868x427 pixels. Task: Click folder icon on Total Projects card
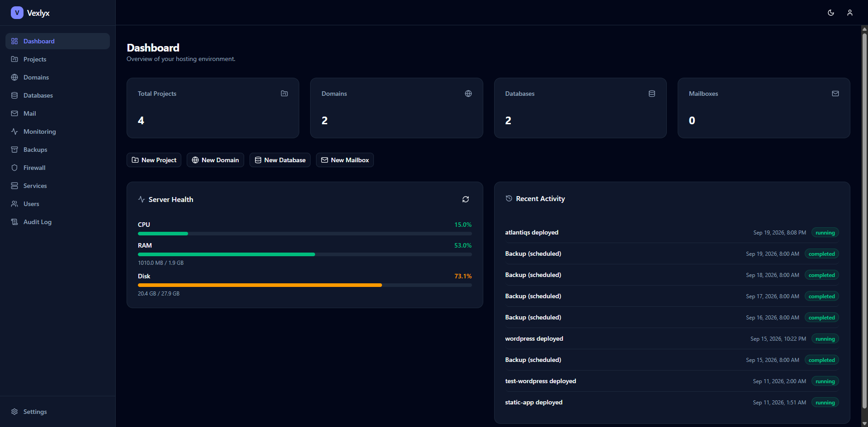coord(284,94)
